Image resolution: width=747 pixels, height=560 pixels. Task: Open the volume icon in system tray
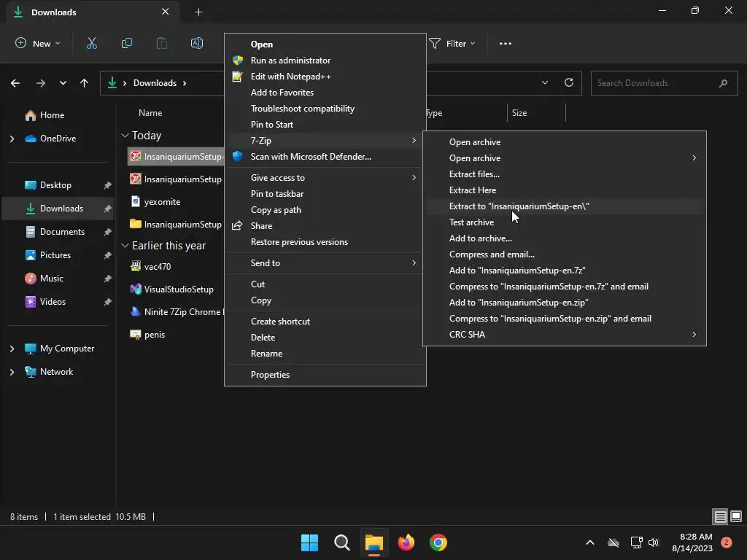654,542
